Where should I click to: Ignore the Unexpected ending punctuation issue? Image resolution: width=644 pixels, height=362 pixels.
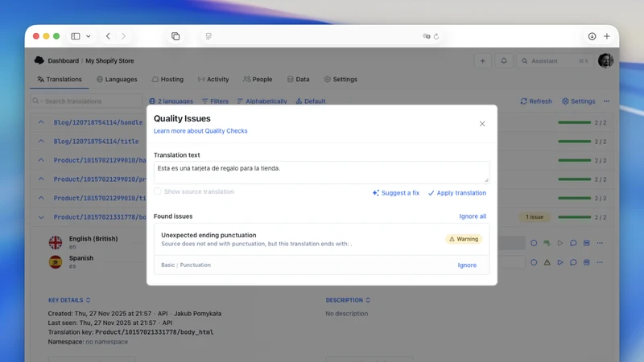[467, 265]
